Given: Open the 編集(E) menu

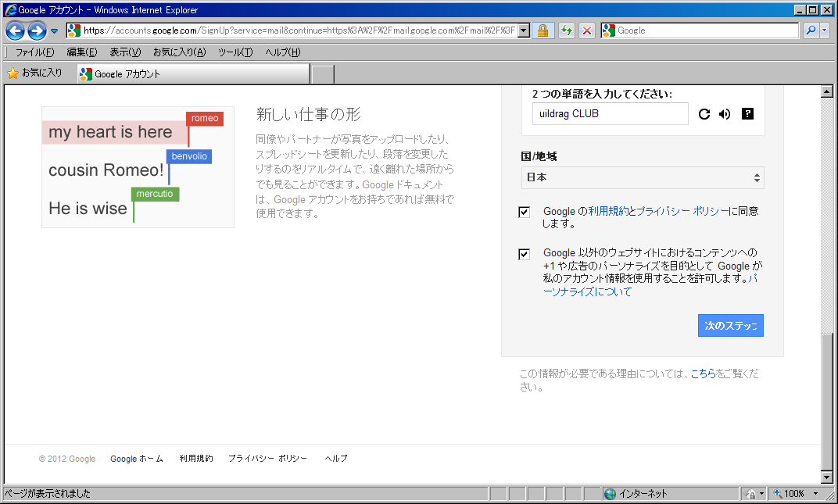Looking at the screenshot, I should [82, 52].
